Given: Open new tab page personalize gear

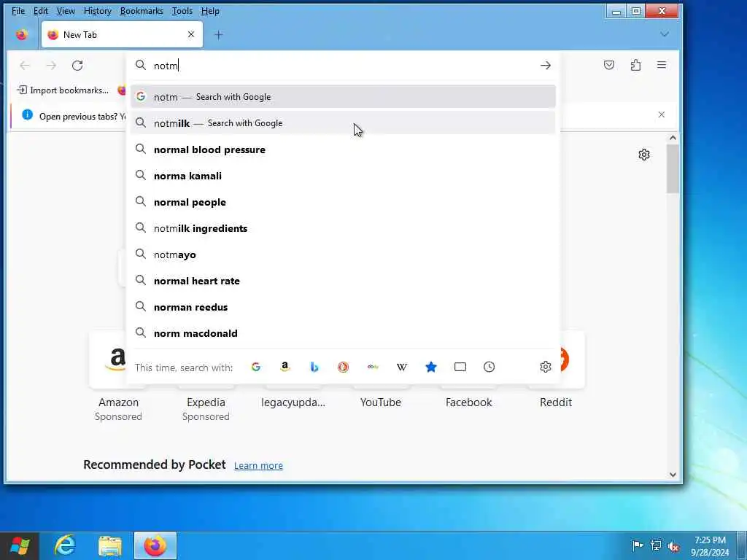Looking at the screenshot, I should pos(644,155).
